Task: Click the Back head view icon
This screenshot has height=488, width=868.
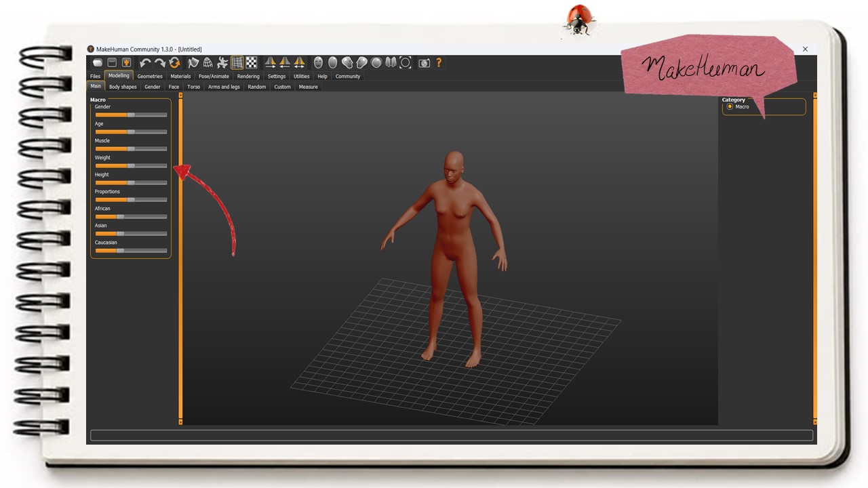Action: (x=332, y=63)
